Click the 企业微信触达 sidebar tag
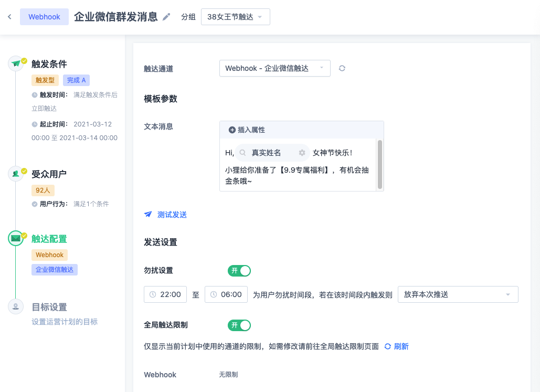Screen dimensions: 540x392 point(55,270)
